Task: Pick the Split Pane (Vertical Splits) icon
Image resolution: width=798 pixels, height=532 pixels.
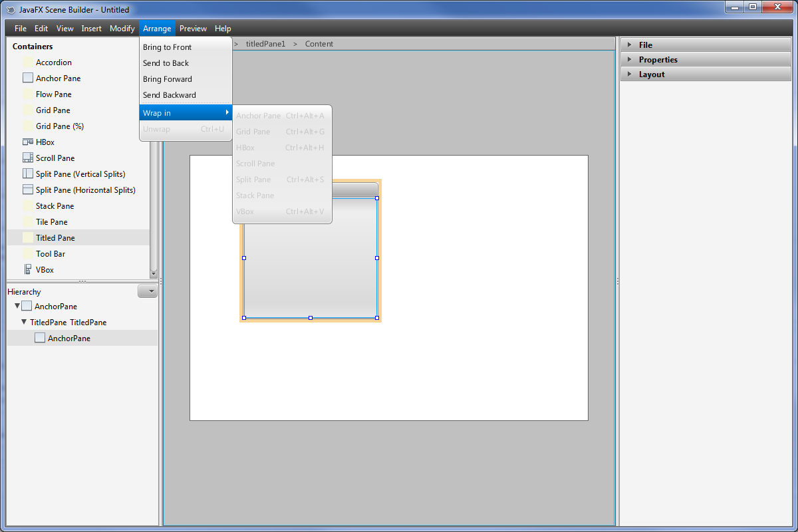Action: click(28, 174)
